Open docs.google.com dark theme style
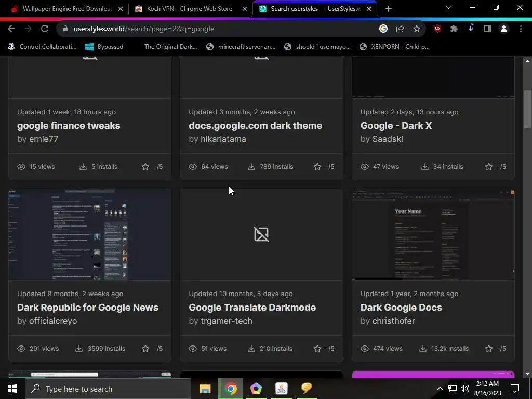Viewport: 532px width, 399px height. pos(255,126)
